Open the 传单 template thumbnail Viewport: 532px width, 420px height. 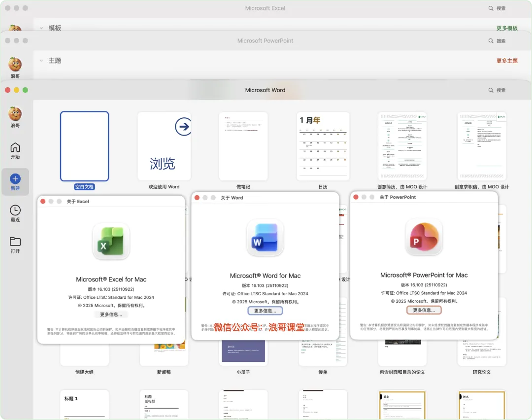coord(323,352)
